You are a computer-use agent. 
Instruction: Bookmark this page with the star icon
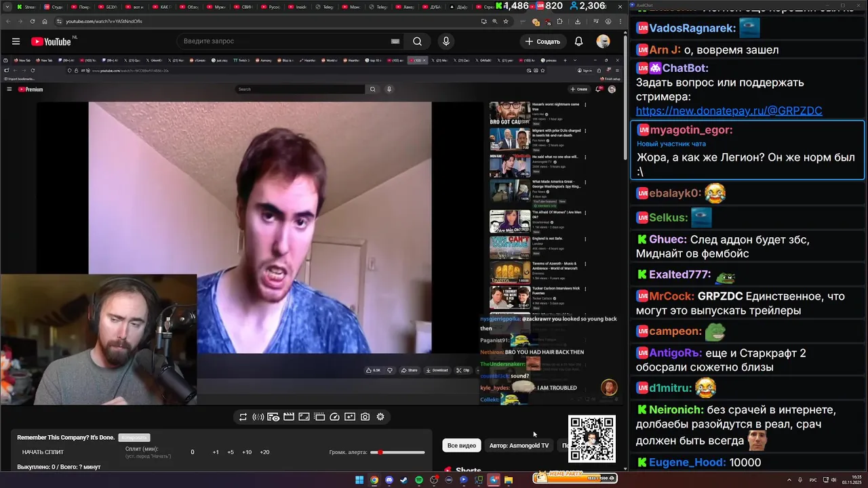(x=505, y=21)
